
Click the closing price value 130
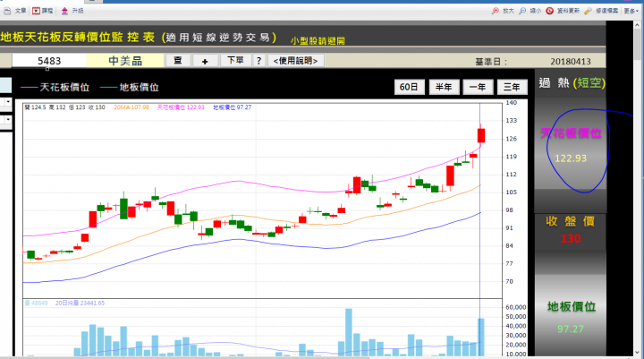pos(571,238)
